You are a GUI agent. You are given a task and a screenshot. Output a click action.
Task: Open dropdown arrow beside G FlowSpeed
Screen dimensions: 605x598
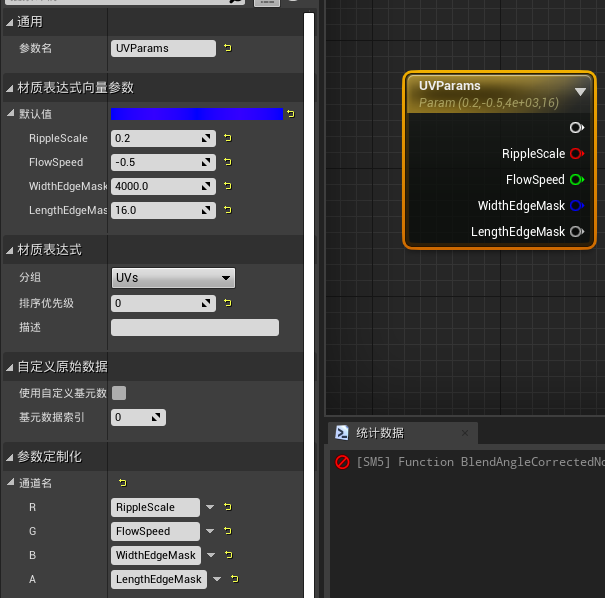click(x=210, y=531)
